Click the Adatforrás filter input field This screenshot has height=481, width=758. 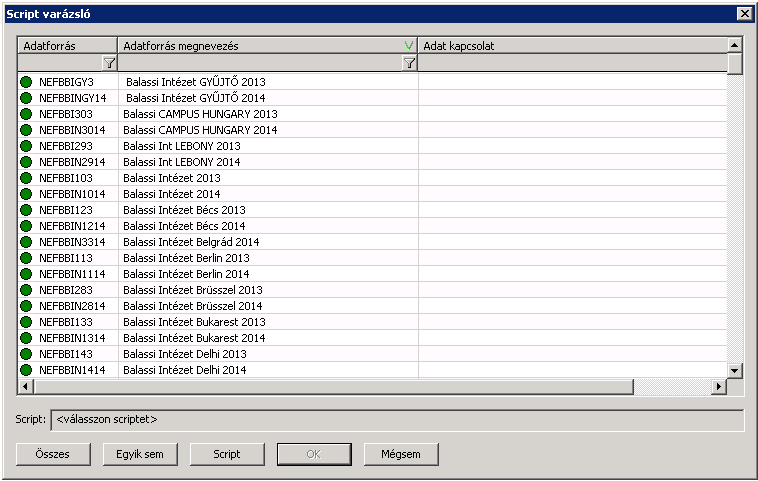point(60,63)
